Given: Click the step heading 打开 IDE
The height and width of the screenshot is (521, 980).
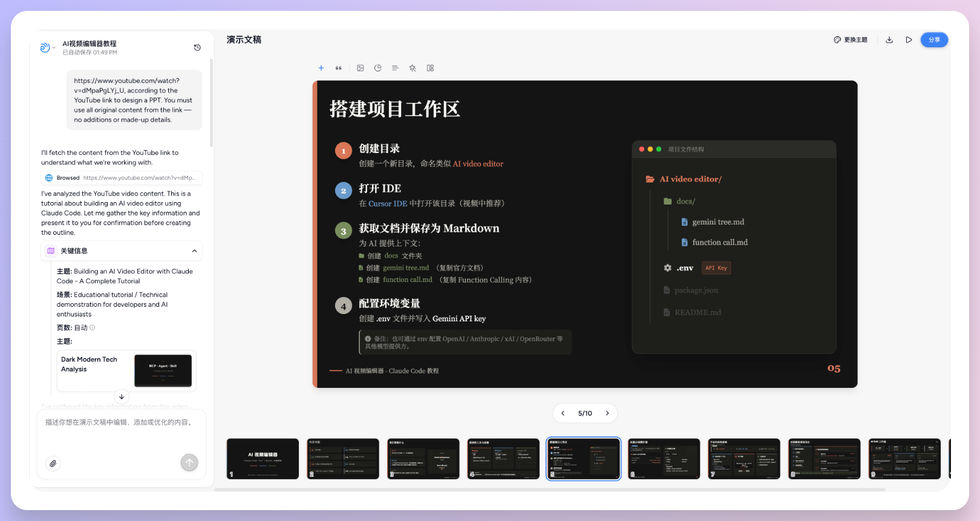Looking at the screenshot, I should point(380,188).
